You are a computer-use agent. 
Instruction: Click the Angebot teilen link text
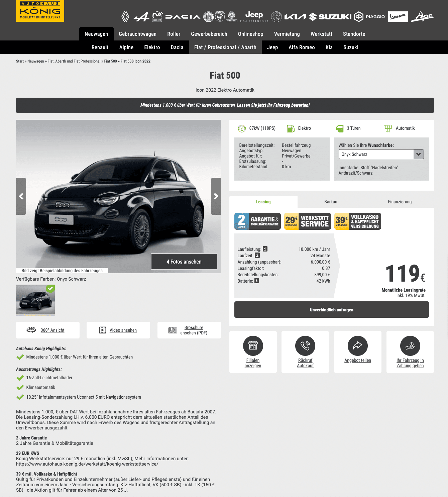point(358,360)
